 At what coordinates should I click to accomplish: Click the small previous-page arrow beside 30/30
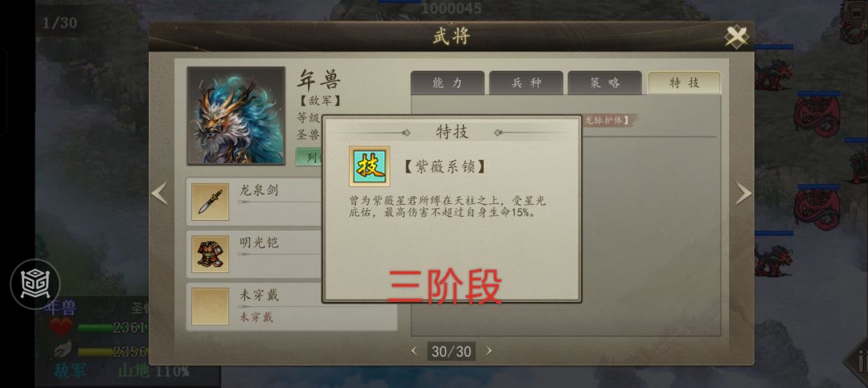coord(414,351)
